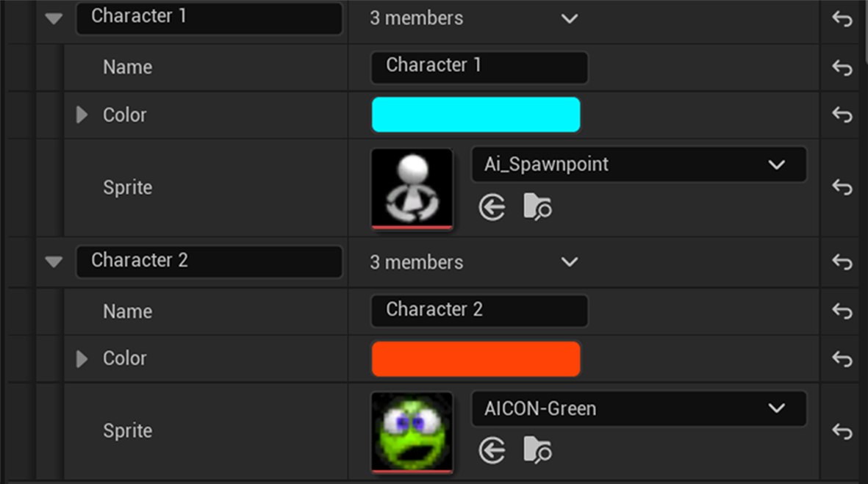Image resolution: width=868 pixels, height=484 pixels.
Task: Open Ai_Spawnpoint sprite asset dropdown
Action: click(638, 165)
